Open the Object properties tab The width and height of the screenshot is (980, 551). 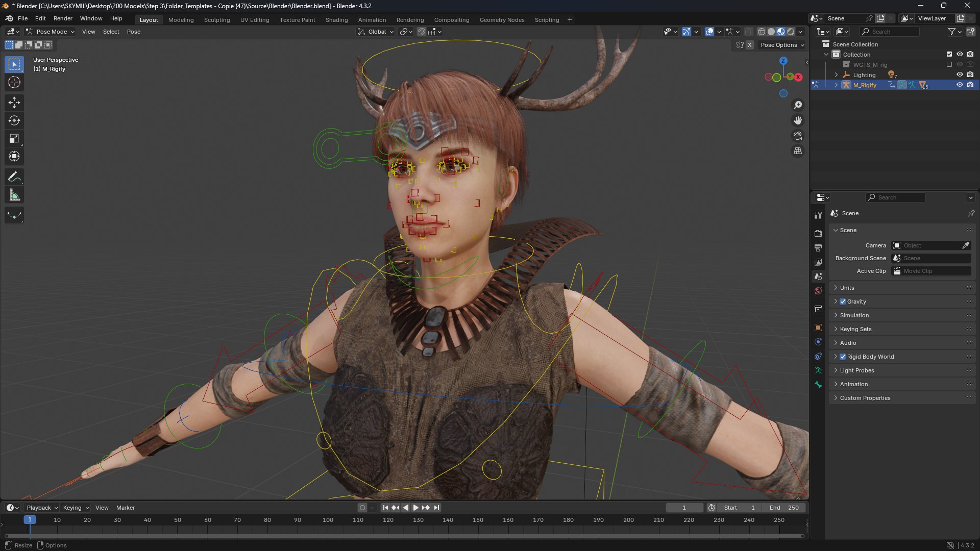818,328
